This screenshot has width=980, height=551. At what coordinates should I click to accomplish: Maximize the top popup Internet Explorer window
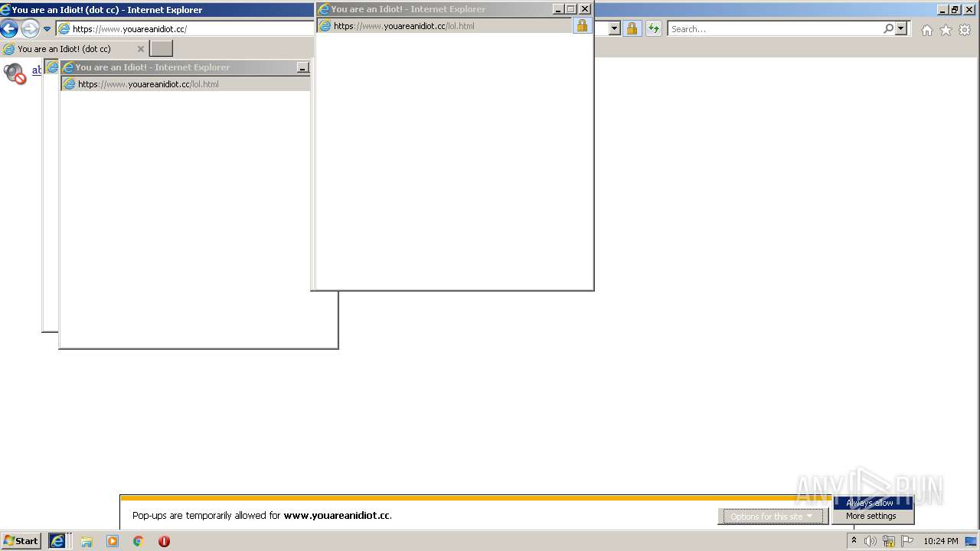[570, 9]
